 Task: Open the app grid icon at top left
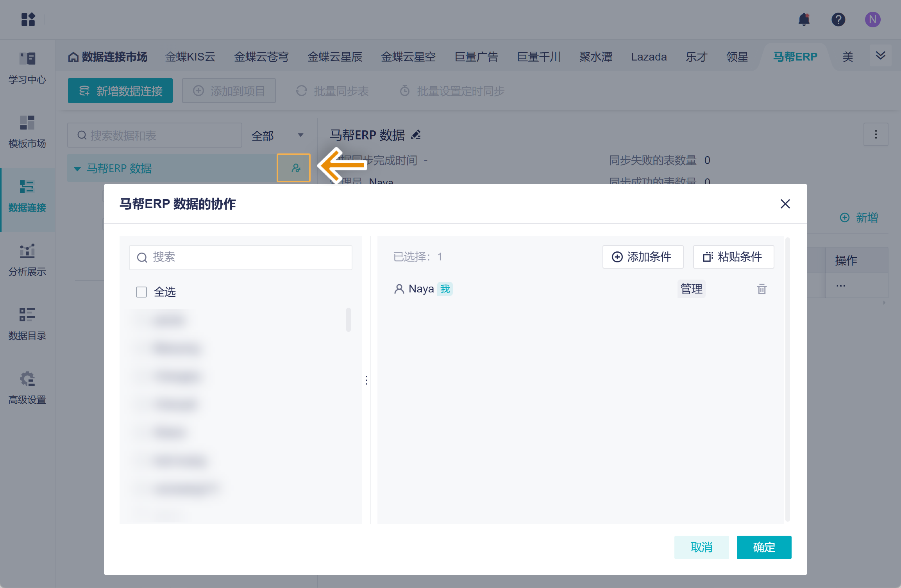click(28, 19)
